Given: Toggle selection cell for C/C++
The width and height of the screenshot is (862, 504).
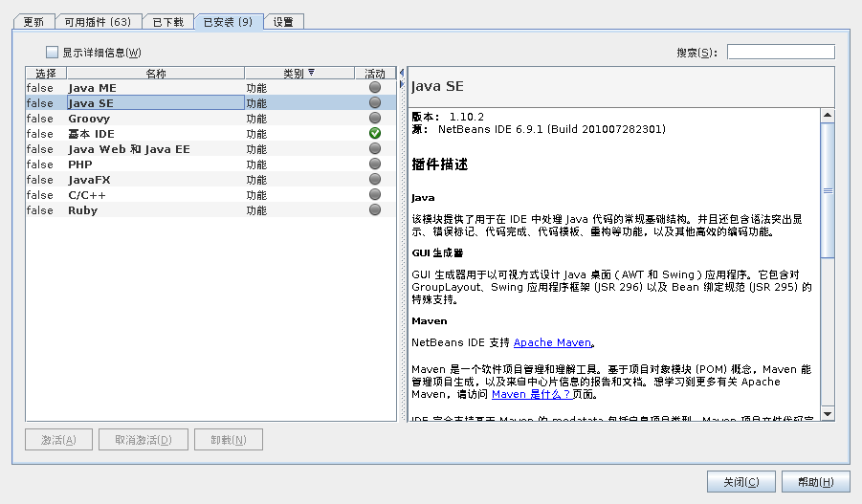Looking at the screenshot, I should coord(46,195).
